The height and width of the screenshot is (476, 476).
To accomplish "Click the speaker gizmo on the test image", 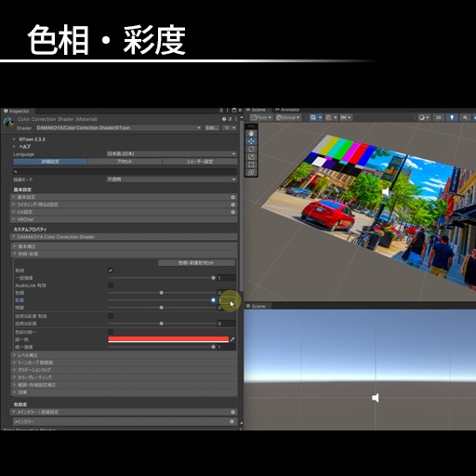I will click(x=386, y=192).
